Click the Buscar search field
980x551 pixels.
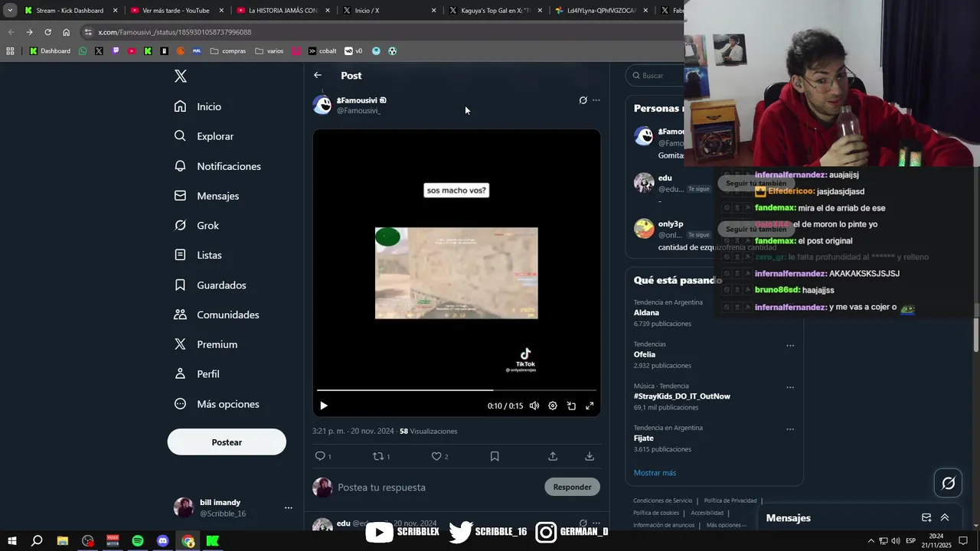(655, 76)
